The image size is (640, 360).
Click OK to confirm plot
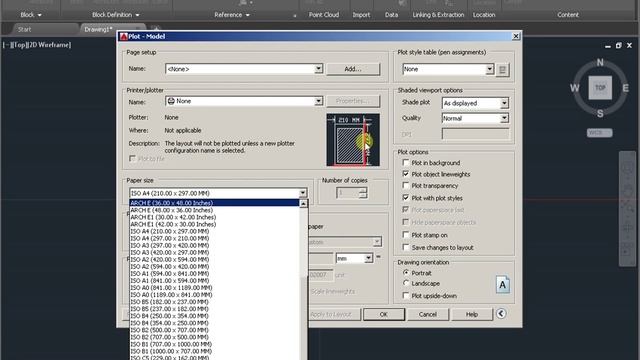pos(384,314)
